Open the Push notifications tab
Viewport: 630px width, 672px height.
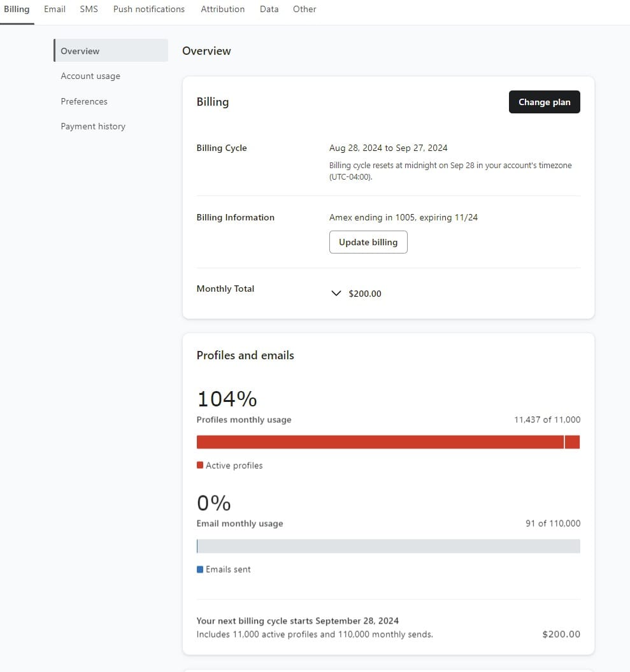click(149, 9)
